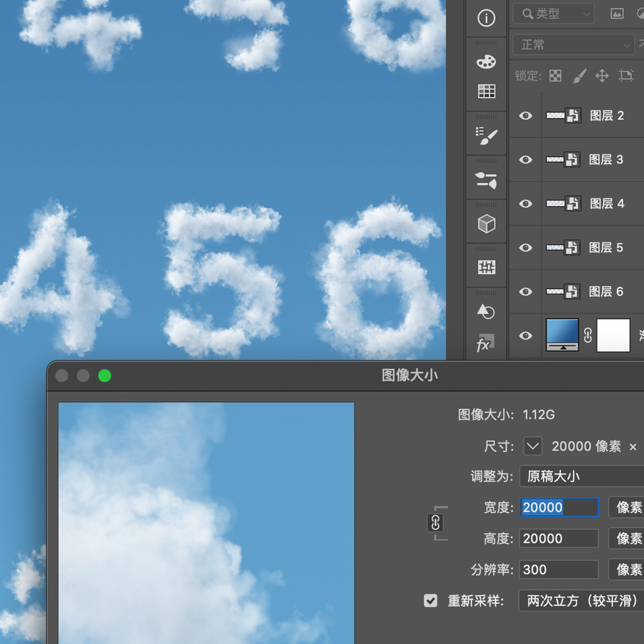
Task: Open the Color palette panel icon
Action: point(487,62)
